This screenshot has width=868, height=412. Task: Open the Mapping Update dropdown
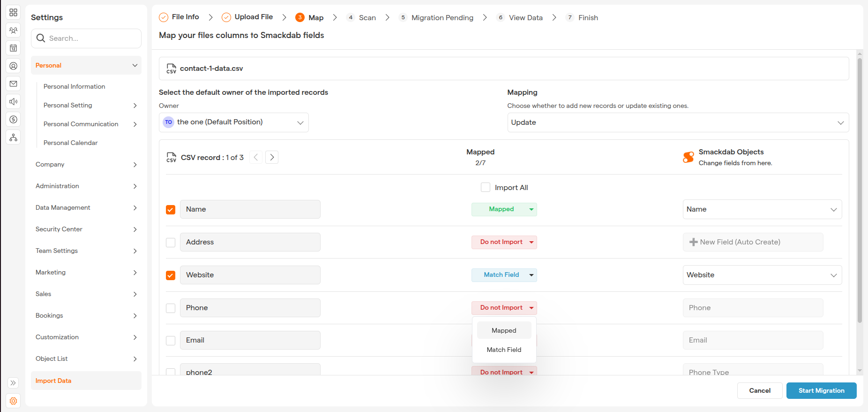tap(677, 122)
